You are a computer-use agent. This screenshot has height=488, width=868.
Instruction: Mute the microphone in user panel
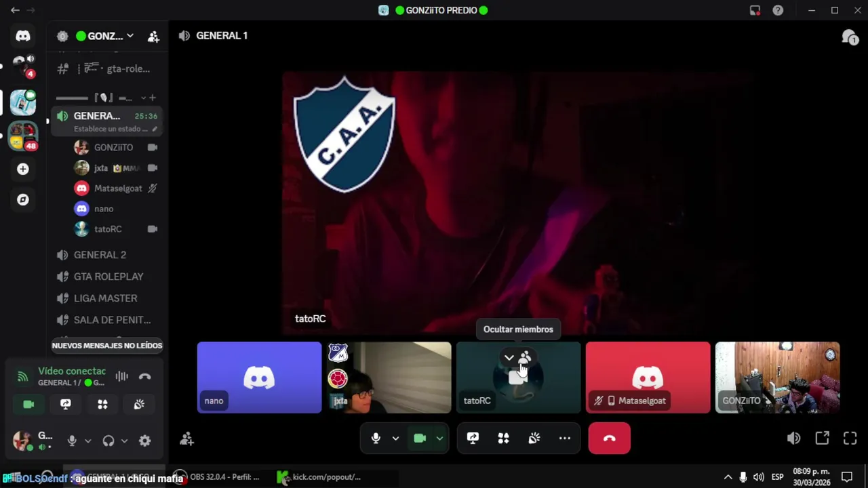coord(72,441)
